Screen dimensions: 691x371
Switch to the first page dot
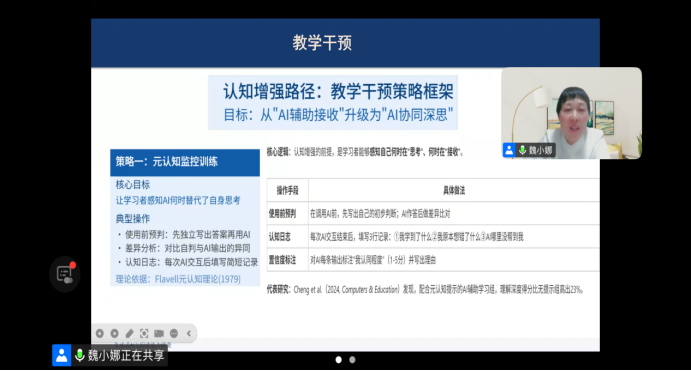tap(338, 360)
